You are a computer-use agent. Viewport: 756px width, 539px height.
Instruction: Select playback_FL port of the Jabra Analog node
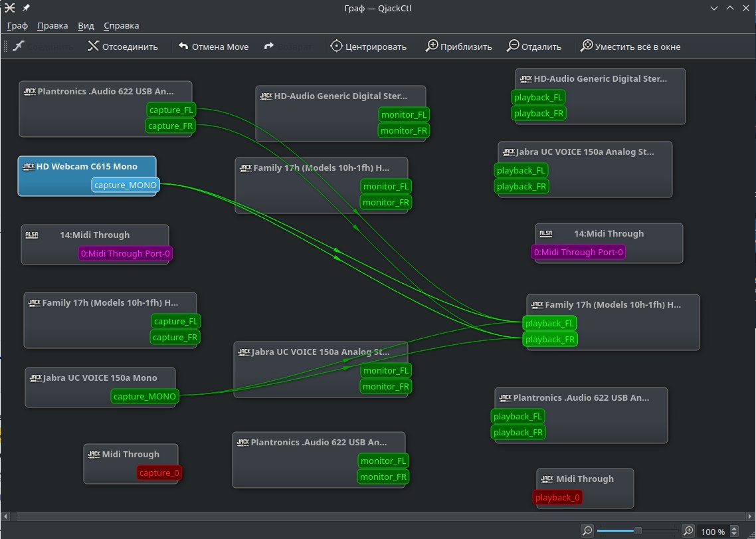[x=521, y=170]
